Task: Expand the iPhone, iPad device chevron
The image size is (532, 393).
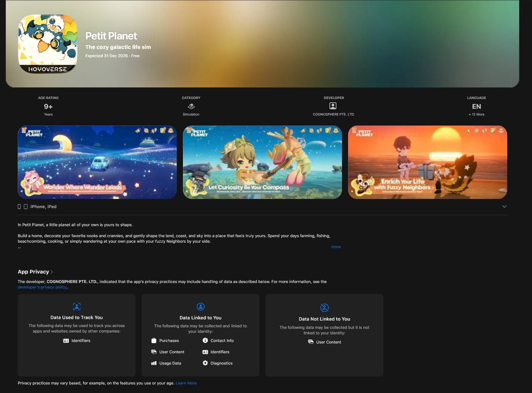Action: point(504,207)
